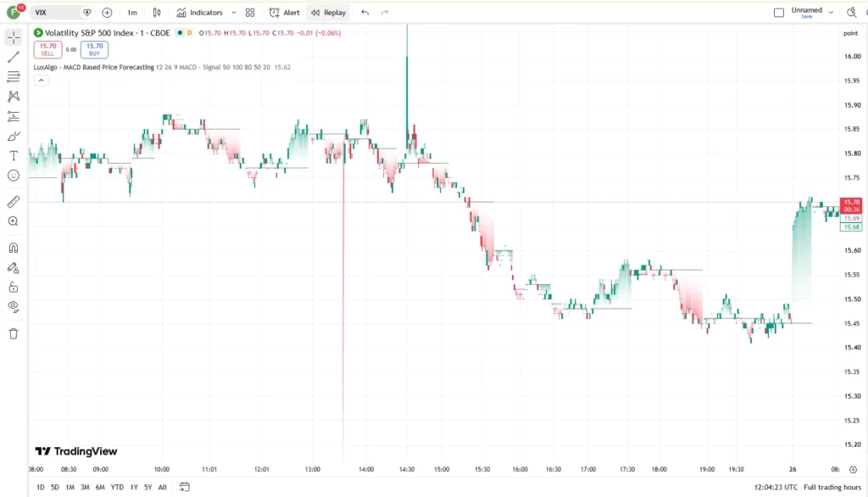Open the Full trading hours session menu
This screenshot has height=497, width=868.
(832, 487)
